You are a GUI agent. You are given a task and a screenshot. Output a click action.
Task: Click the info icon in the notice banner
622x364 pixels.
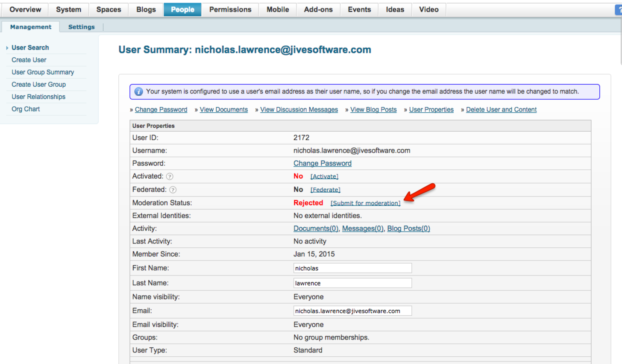point(138,92)
